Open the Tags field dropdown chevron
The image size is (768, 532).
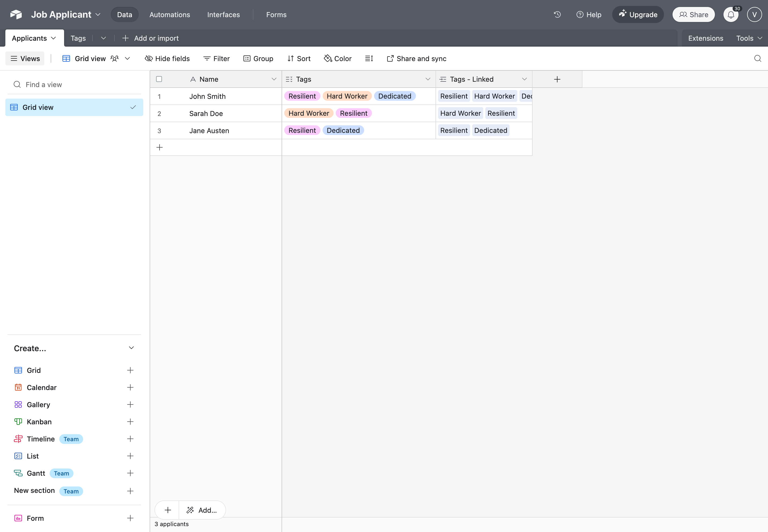click(x=428, y=79)
